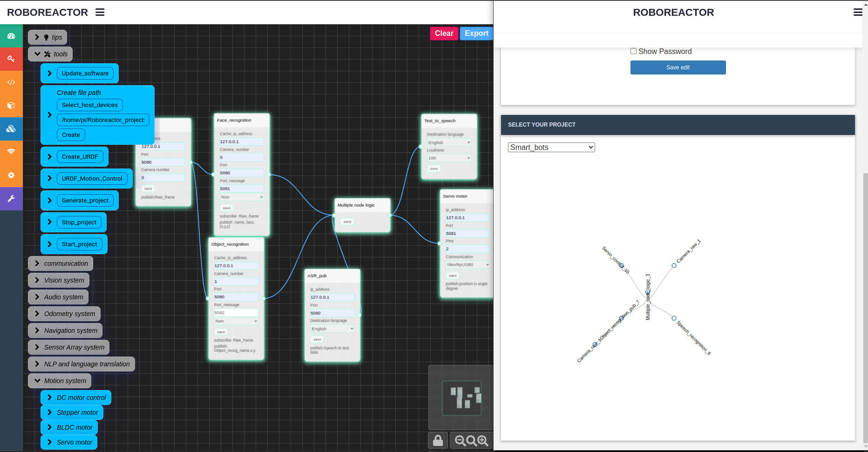Open the code brackets sidebar icon
Image resolution: width=868 pixels, height=452 pixels.
tap(11, 82)
